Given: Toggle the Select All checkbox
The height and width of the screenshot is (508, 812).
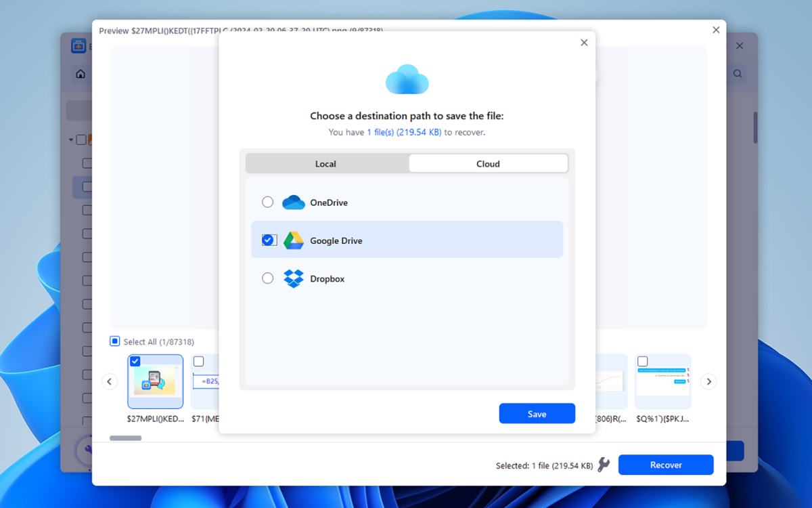Looking at the screenshot, I should pyautogui.click(x=115, y=341).
